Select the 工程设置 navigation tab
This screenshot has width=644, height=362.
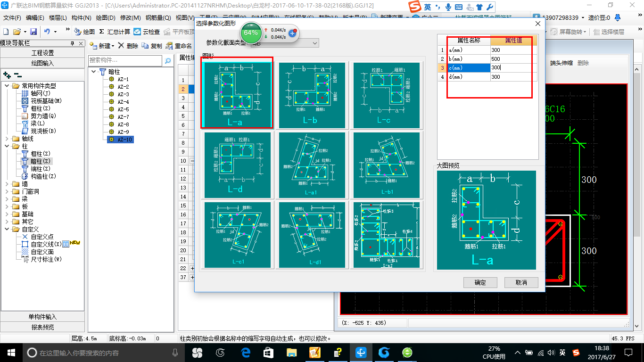click(42, 53)
